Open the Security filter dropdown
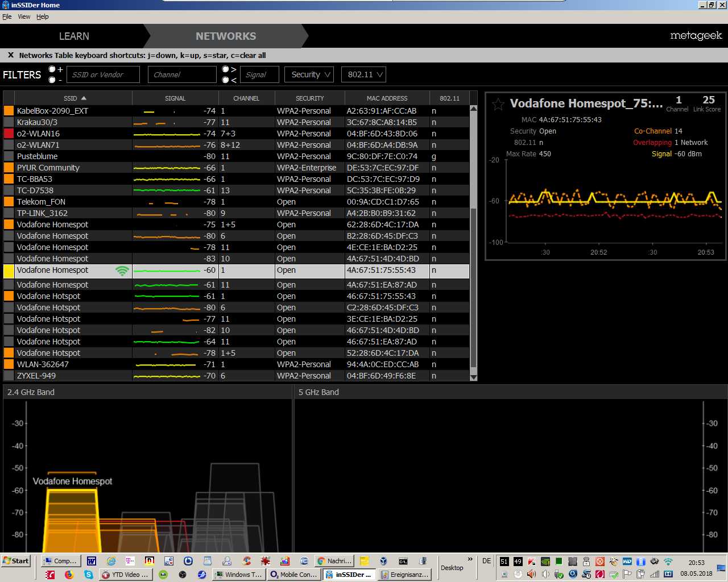 click(x=309, y=74)
